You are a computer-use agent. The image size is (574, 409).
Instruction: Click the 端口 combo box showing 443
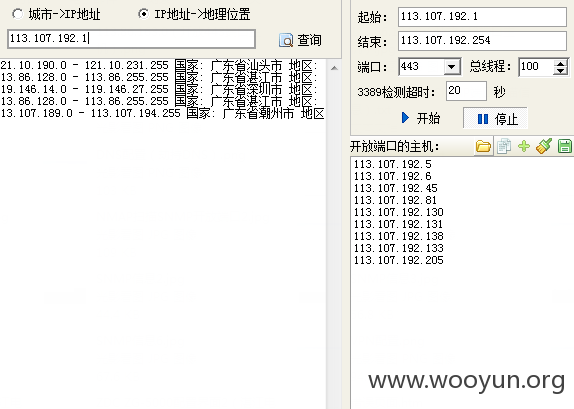tap(429, 67)
